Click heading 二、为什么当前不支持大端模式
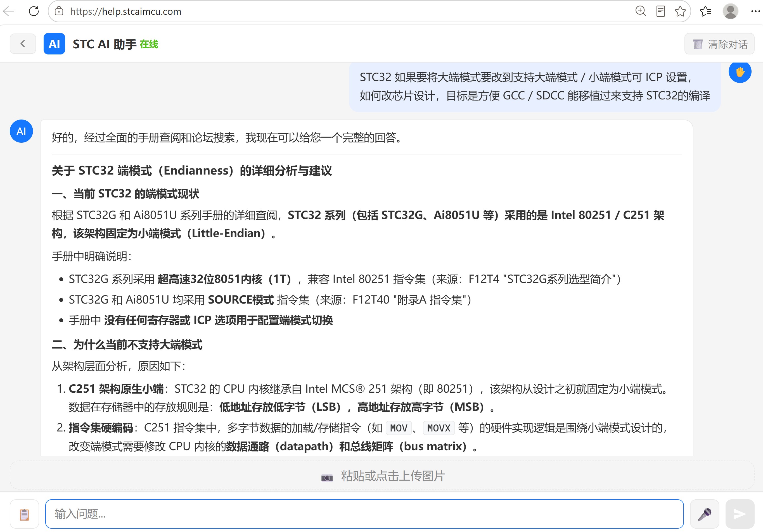763x532 pixels. click(127, 345)
